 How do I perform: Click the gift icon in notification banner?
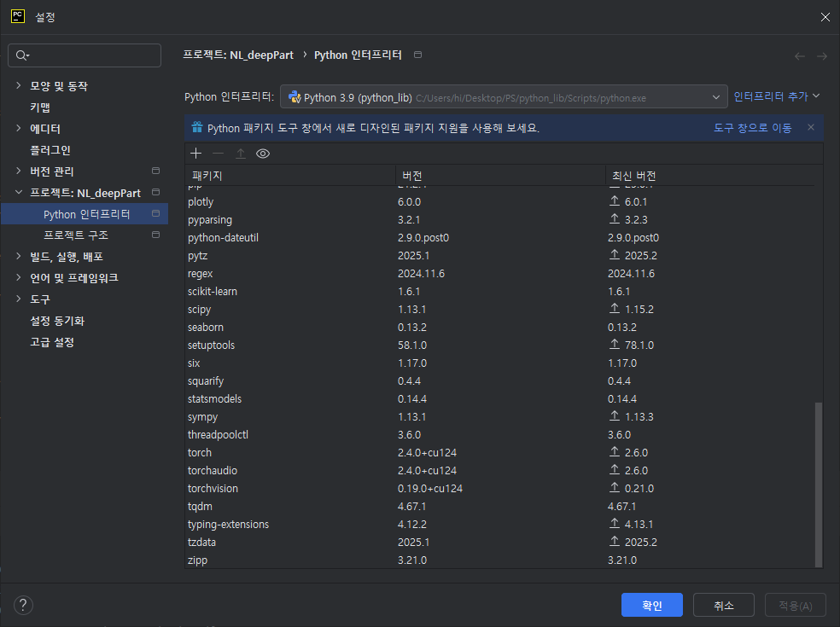pyautogui.click(x=197, y=127)
